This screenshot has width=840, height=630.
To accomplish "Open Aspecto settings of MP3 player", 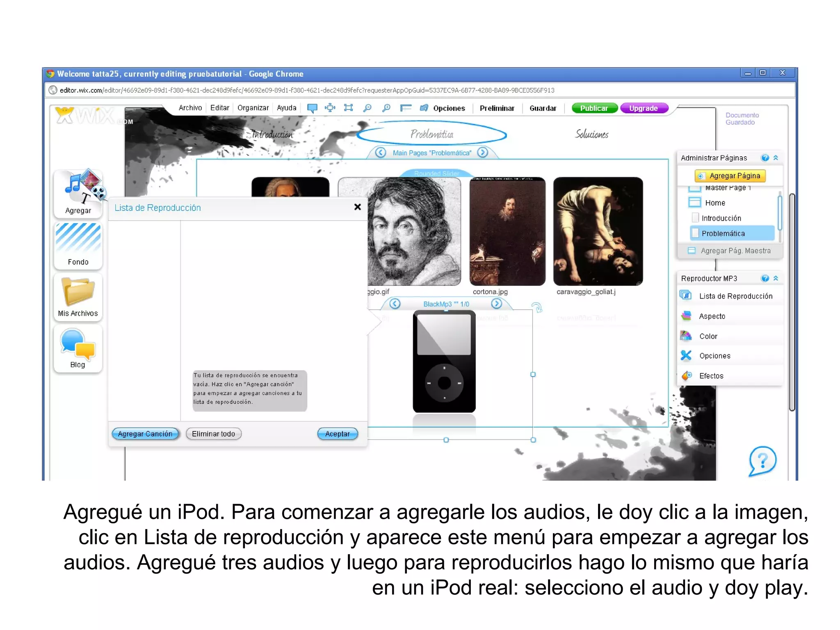I will click(730, 316).
